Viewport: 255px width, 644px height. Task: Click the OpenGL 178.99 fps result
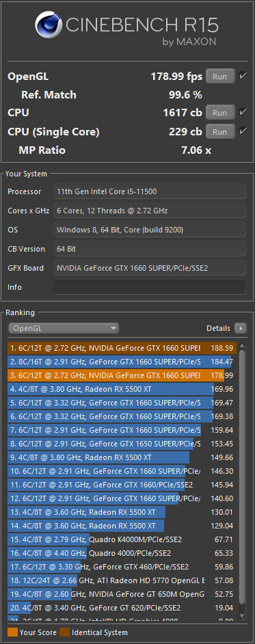point(176,77)
